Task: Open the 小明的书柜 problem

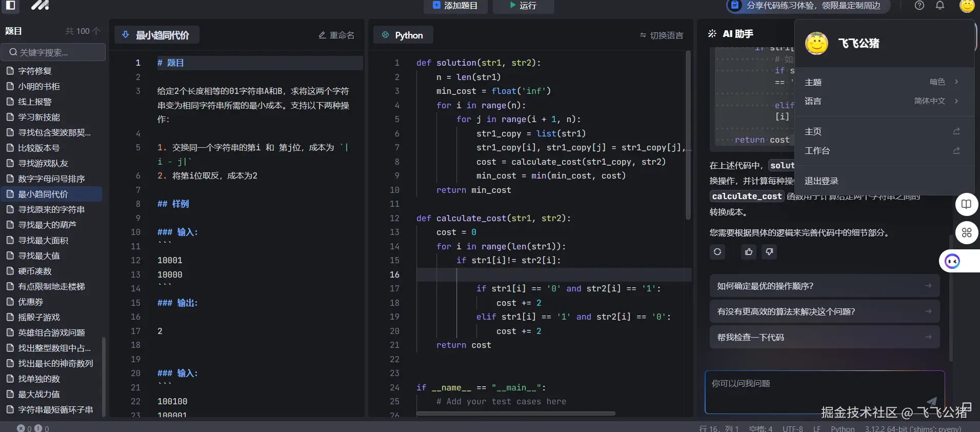Action: tap(52, 86)
